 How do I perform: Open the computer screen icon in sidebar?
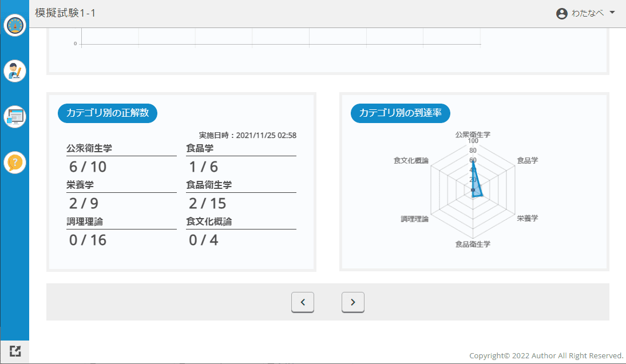(x=15, y=117)
